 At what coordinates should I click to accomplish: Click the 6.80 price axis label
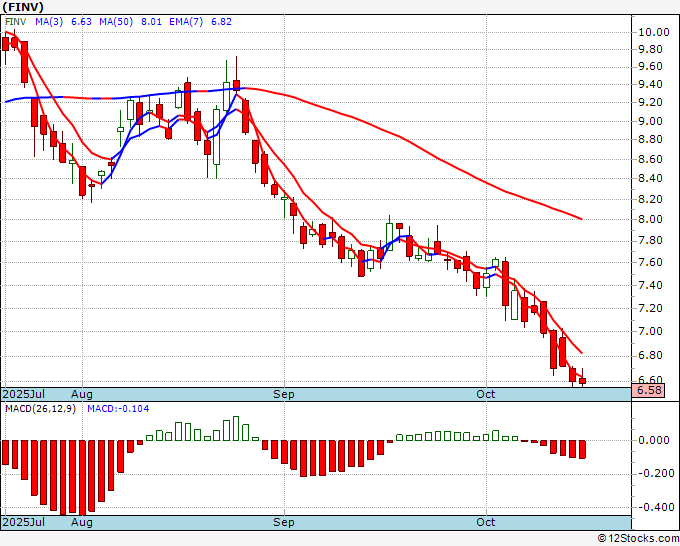point(651,356)
